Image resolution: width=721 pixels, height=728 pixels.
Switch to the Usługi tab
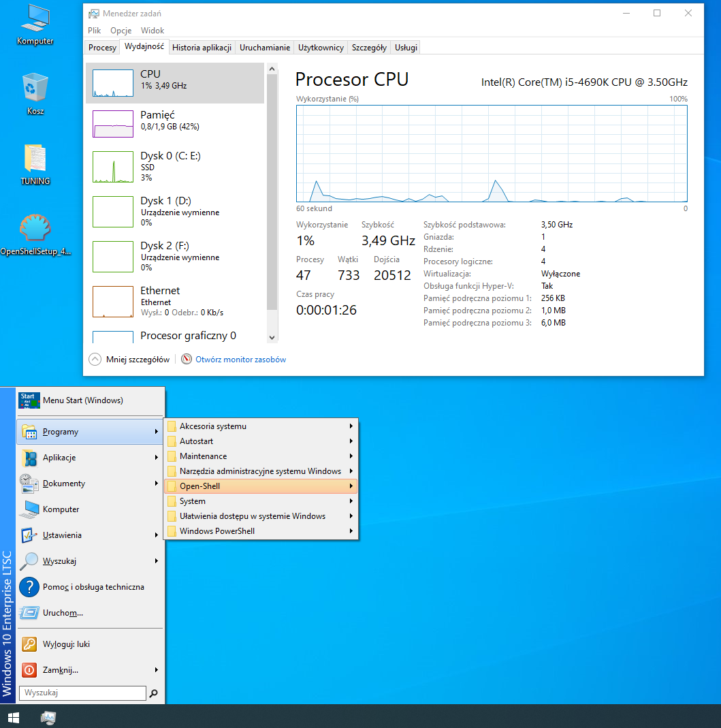(406, 48)
